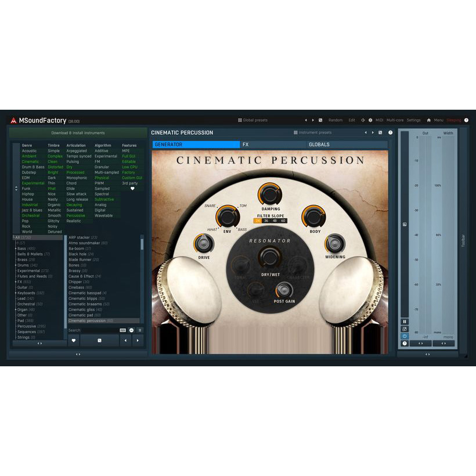Go to next preset in browser
The height and width of the screenshot is (476, 476).
pos(138,341)
